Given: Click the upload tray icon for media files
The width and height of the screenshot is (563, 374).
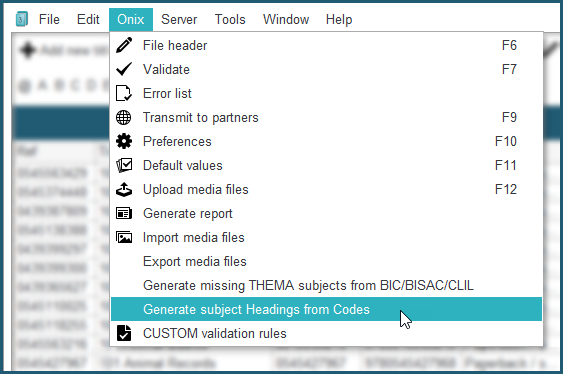Looking at the screenshot, I should 124,190.
